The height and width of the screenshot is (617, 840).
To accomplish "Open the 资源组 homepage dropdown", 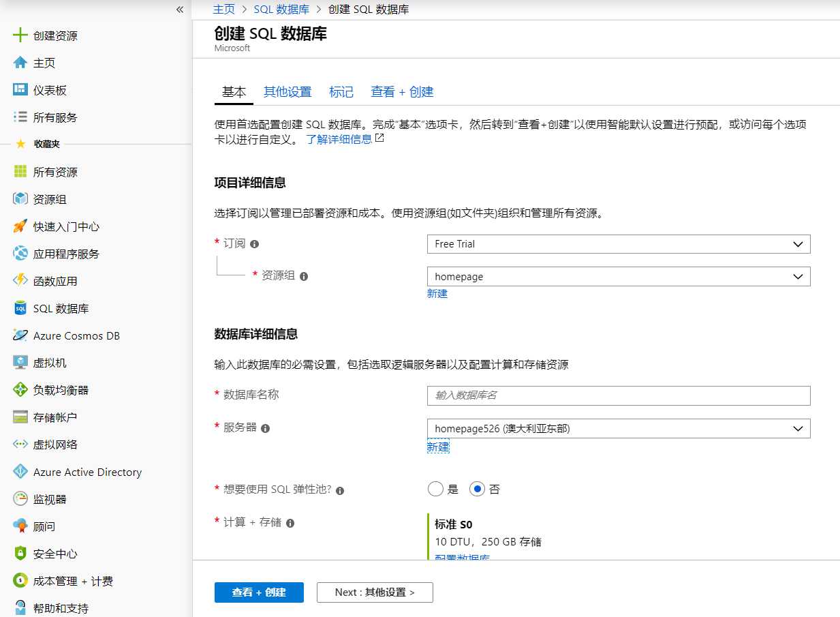I will [x=619, y=276].
